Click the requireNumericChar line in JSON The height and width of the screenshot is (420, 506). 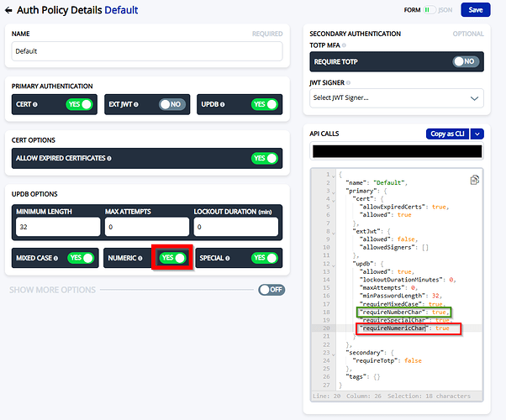click(x=404, y=328)
